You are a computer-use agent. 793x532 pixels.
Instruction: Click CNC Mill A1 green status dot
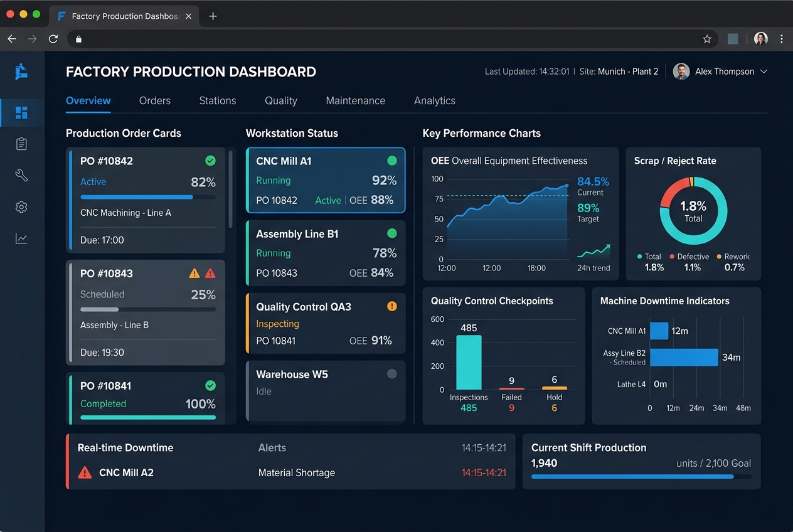(392, 161)
